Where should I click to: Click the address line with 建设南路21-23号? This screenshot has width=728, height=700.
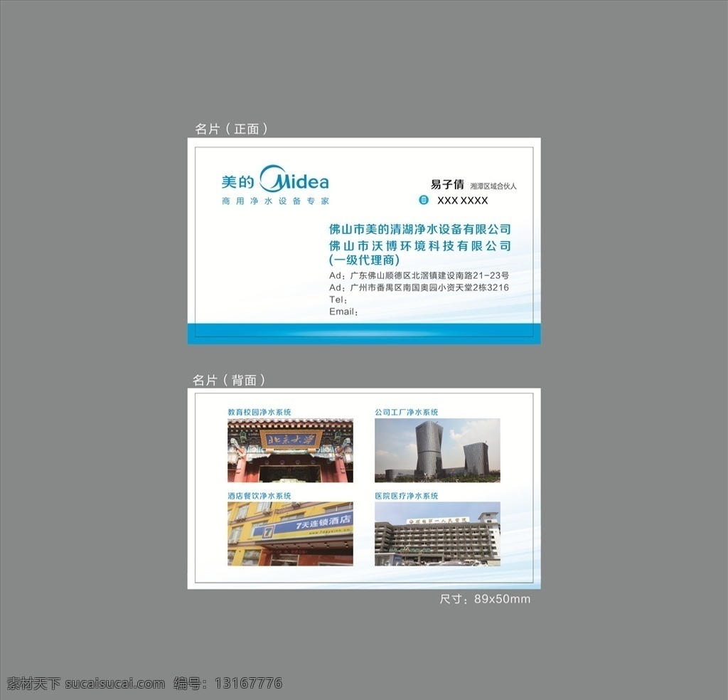click(x=419, y=275)
